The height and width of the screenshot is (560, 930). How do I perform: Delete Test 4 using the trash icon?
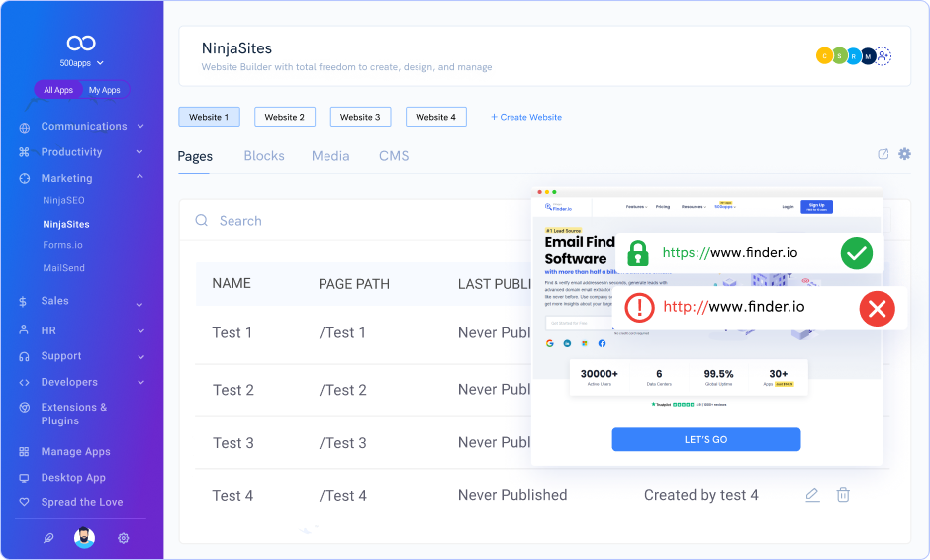pyautogui.click(x=843, y=495)
